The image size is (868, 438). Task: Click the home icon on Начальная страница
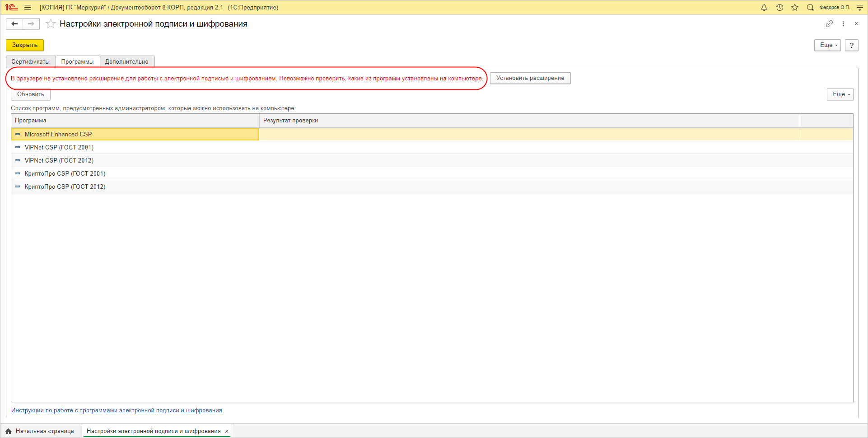pyautogui.click(x=8, y=431)
